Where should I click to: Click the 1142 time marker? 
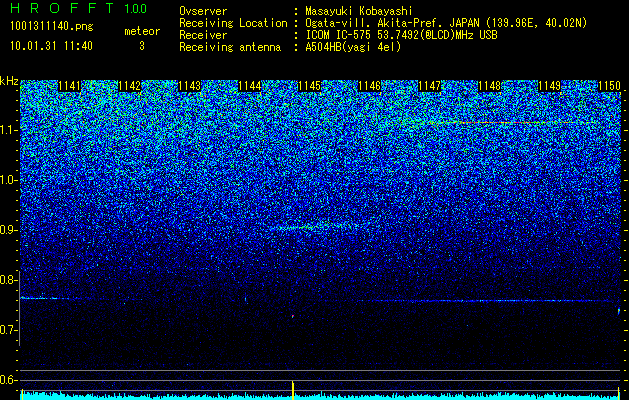pyautogui.click(x=130, y=86)
